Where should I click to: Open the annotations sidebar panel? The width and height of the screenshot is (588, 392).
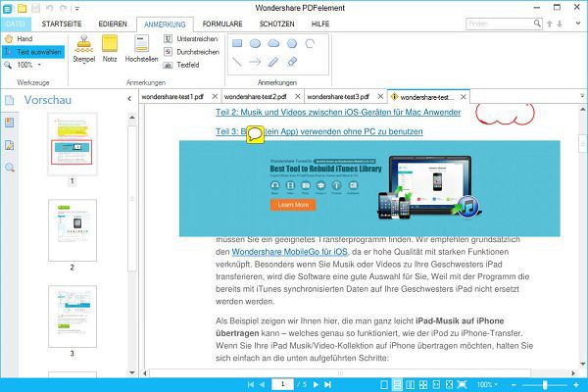coord(10,145)
